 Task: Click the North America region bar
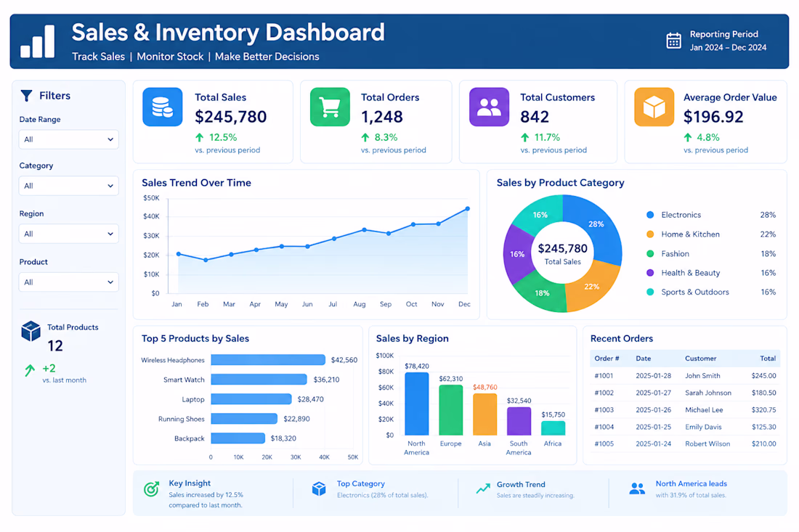click(417, 404)
